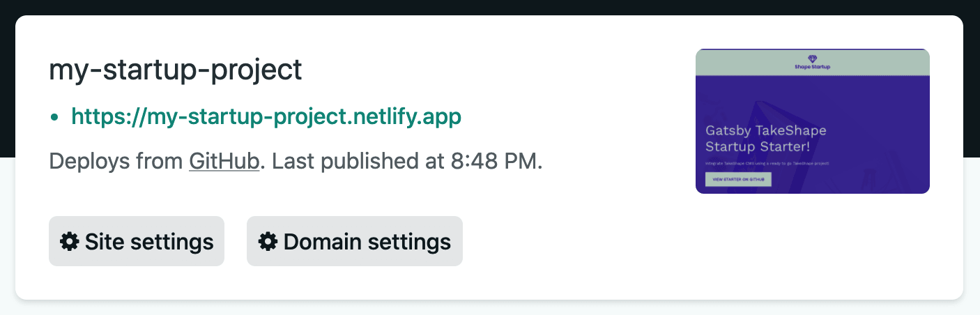Click the Gatsby TakeShape Startup Starter heading
This screenshot has height=315, width=980.
[765, 139]
